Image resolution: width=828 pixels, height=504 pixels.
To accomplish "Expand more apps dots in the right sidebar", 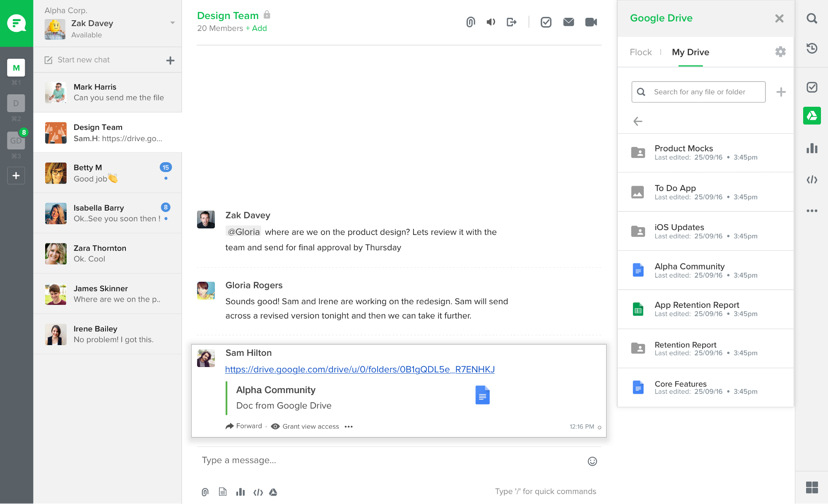I will [x=811, y=211].
